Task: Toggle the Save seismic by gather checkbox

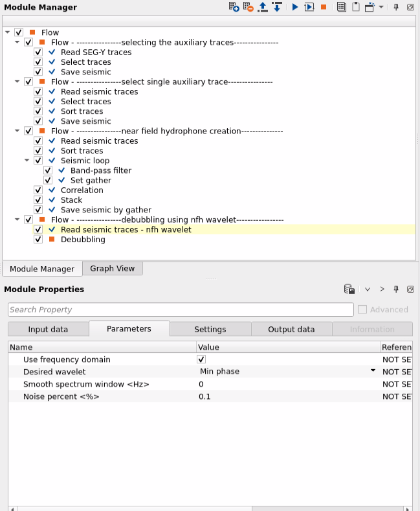Action: coord(38,210)
